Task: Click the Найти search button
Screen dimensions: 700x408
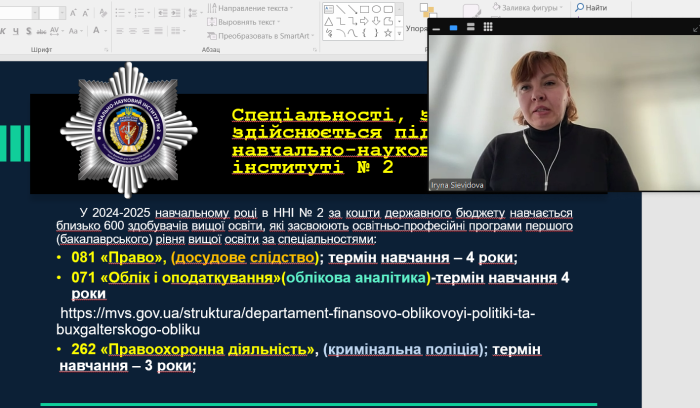Action: (590, 7)
